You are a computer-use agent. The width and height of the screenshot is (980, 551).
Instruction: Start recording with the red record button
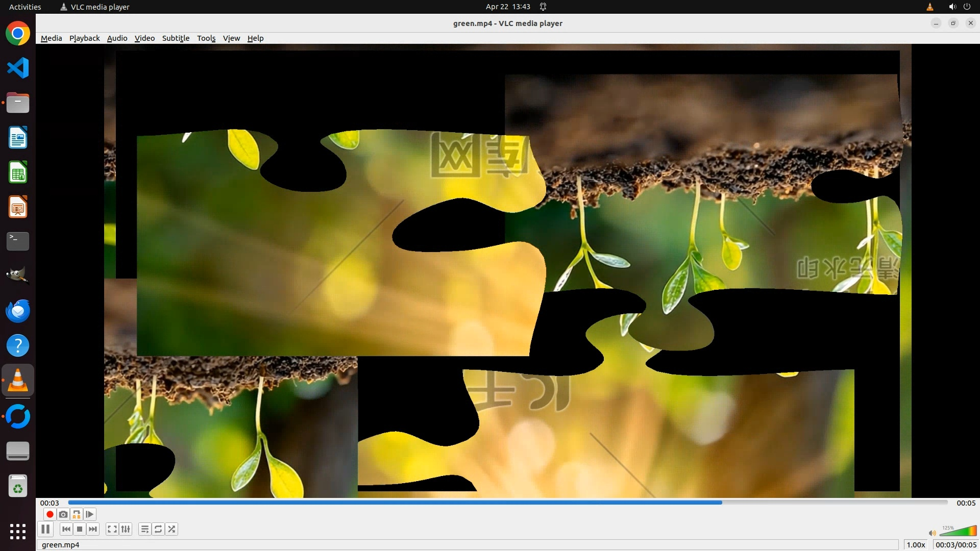tap(50, 514)
